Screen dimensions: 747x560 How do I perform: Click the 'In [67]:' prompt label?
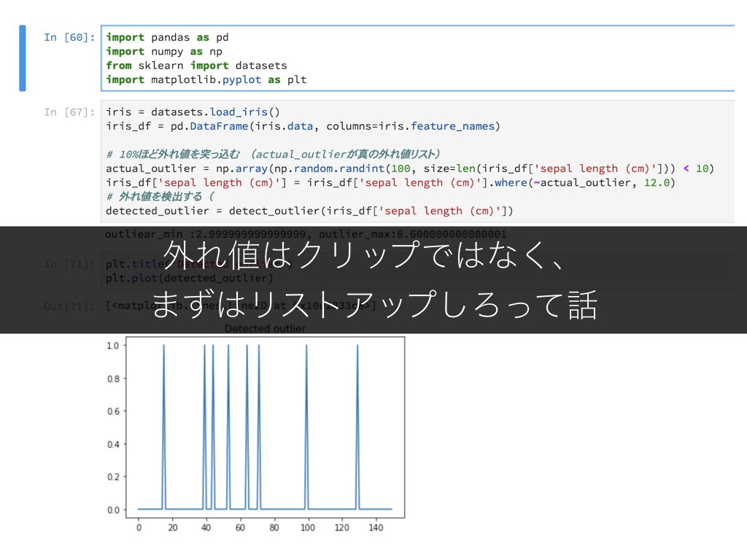(x=69, y=112)
